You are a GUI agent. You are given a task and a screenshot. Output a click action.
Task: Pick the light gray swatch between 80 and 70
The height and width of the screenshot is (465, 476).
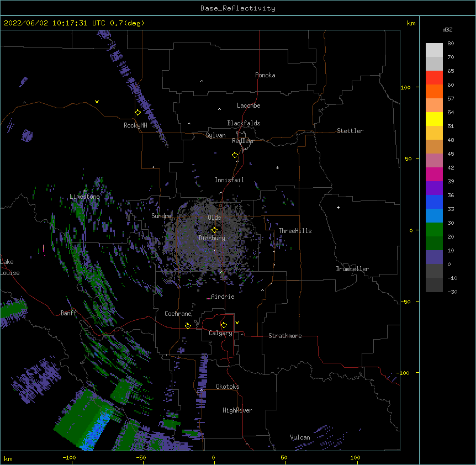(x=434, y=50)
